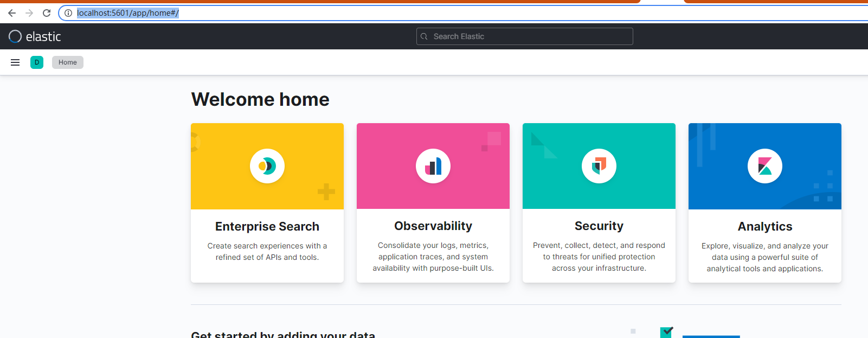Click the Enterprise Search logo icon
The height and width of the screenshot is (338, 868).
[x=267, y=166]
